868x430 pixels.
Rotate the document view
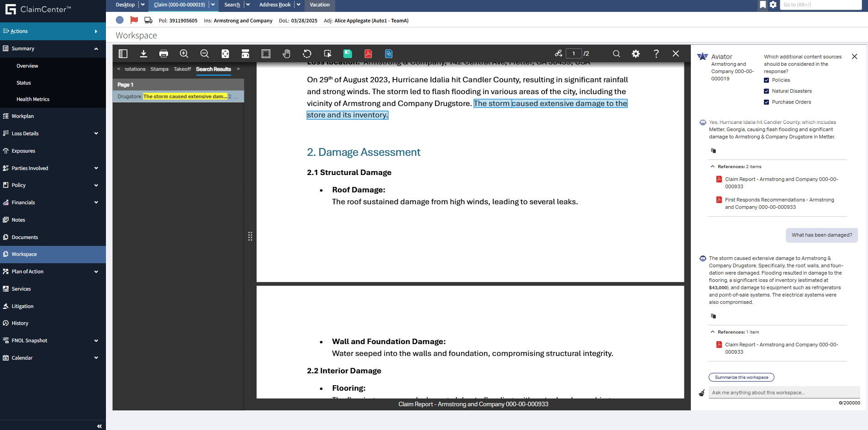click(307, 53)
